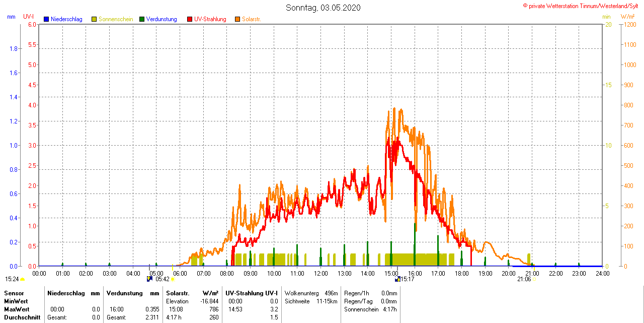Click the yellow moon icon beside 15:24
This screenshot has width=644, height=323.
click(x=22, y=279)
